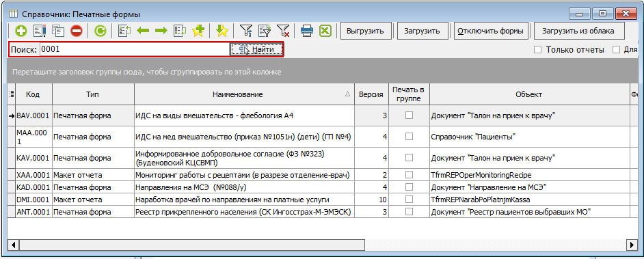Screen dimensions: 644x259
Task: Clear filter using funnel with red cross
Action: tap(283, 31)
